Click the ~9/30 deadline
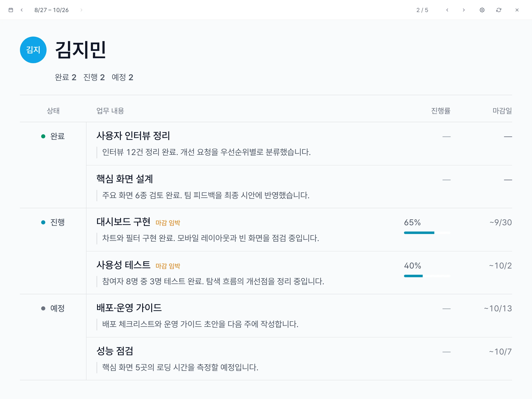The height and width of the screenshot is (399, 532). [500, 223]
